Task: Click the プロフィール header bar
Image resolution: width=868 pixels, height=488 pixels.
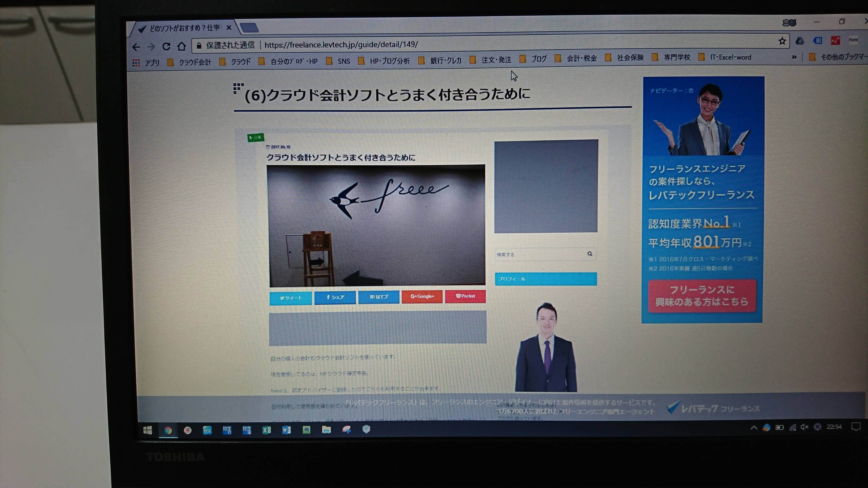Action: tap(546, 279)
